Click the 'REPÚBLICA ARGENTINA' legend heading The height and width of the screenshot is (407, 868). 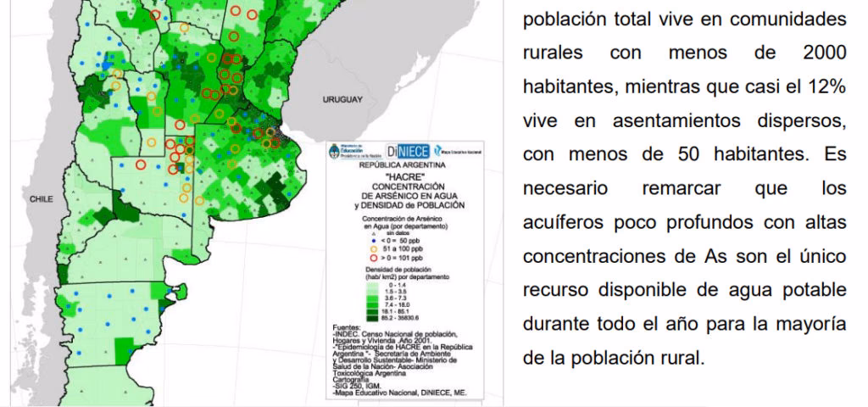[x=403, y=165]
